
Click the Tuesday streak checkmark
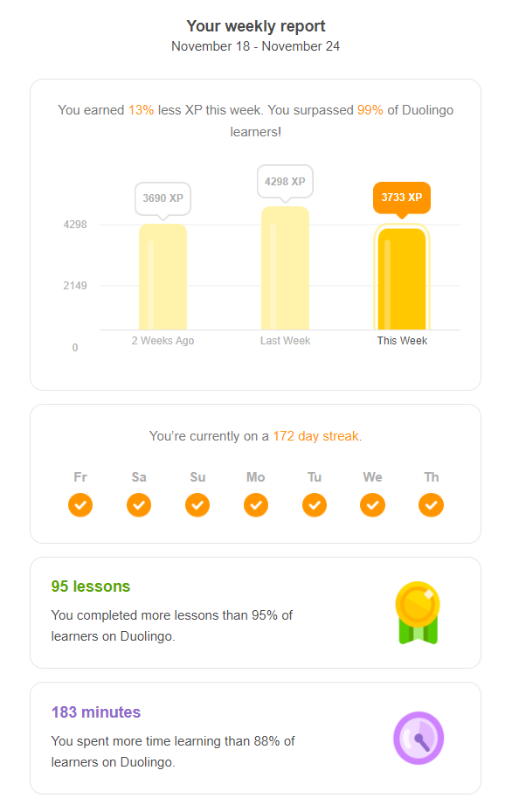click(x=315, y=505)
